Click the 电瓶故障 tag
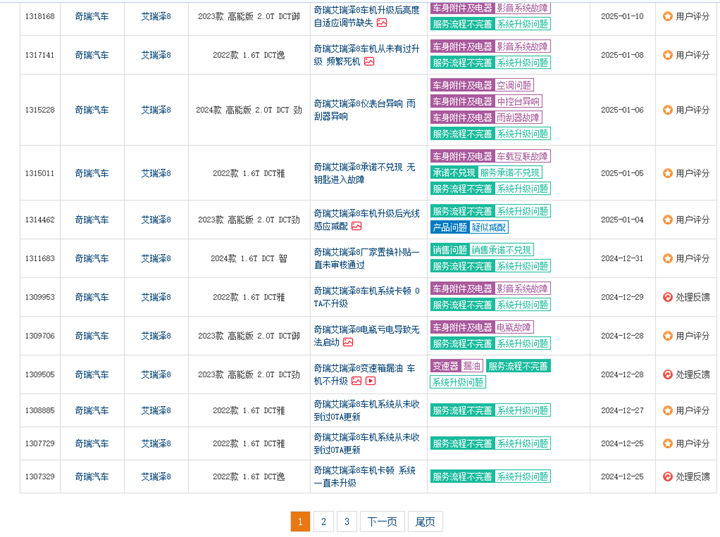 pyautogui.click(x=514, y=328)
